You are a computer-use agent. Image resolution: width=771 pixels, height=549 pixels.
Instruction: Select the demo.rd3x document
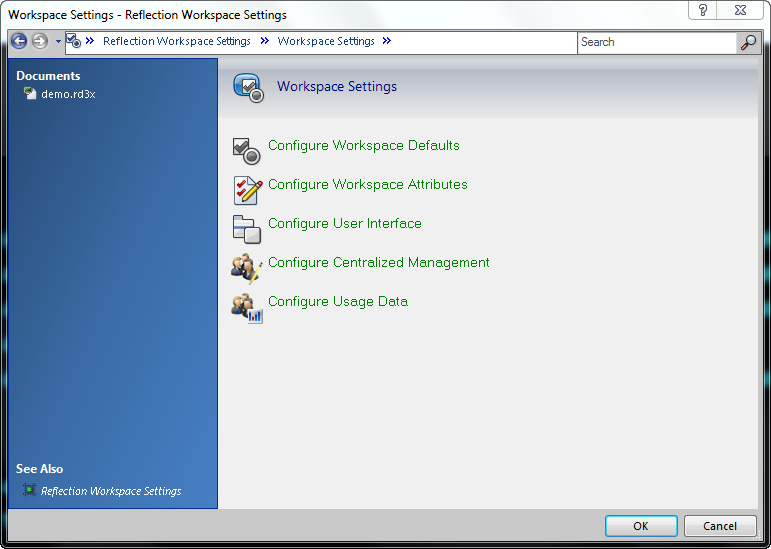point(68,94)
